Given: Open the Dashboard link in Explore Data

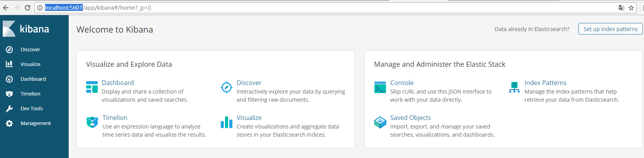Looking at the screenshot, I should click(x=118, y=83).
